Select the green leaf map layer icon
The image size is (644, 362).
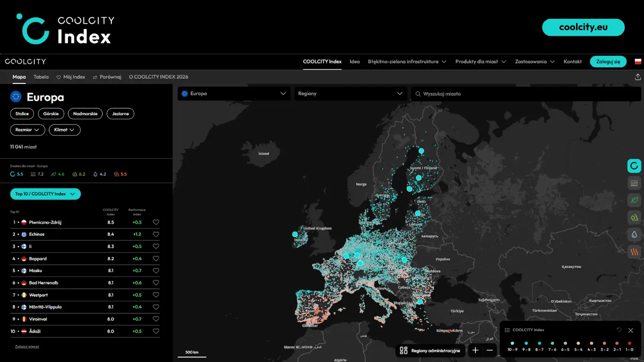pos(634,200)
